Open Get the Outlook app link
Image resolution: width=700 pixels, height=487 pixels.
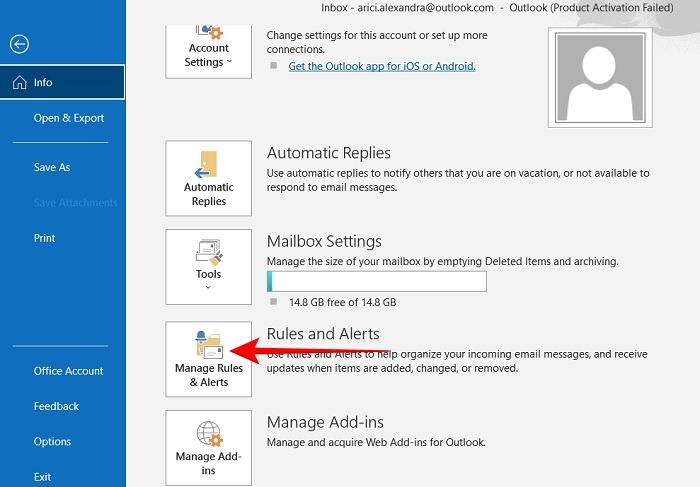click(382, 66)
